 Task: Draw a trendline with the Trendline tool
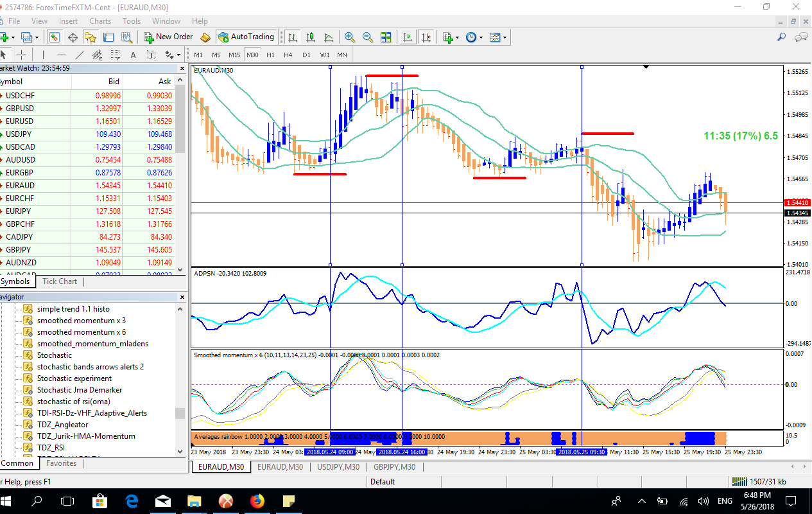pos(80,55)
